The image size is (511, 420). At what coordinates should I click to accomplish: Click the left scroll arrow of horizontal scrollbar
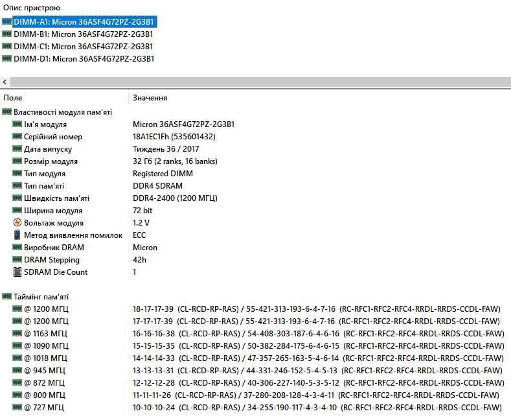pyautogui.click(x=5, y=82)
